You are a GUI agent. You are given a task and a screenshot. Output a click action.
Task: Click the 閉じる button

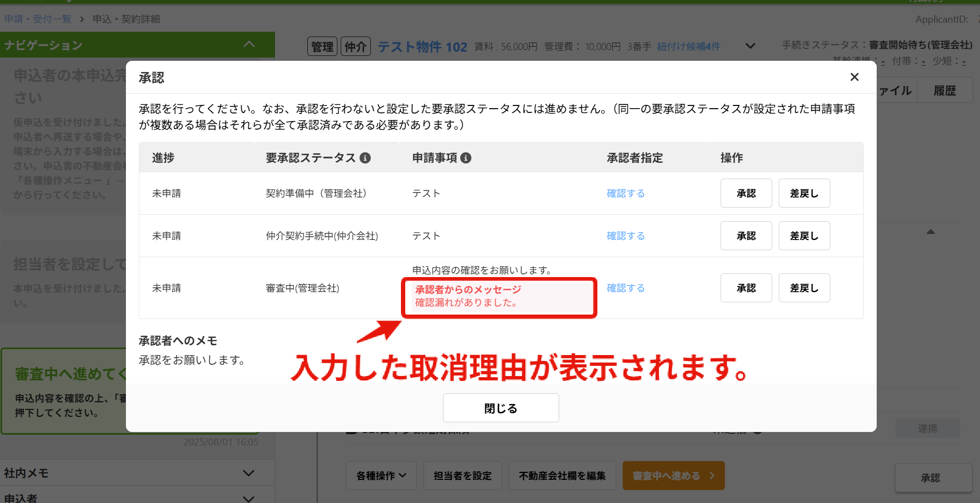pos(500,408)
